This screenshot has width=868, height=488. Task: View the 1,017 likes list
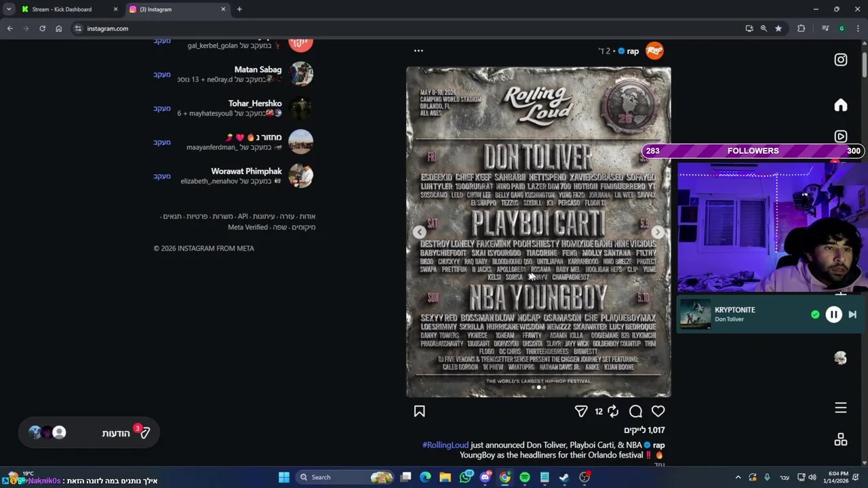pos(644,430)
